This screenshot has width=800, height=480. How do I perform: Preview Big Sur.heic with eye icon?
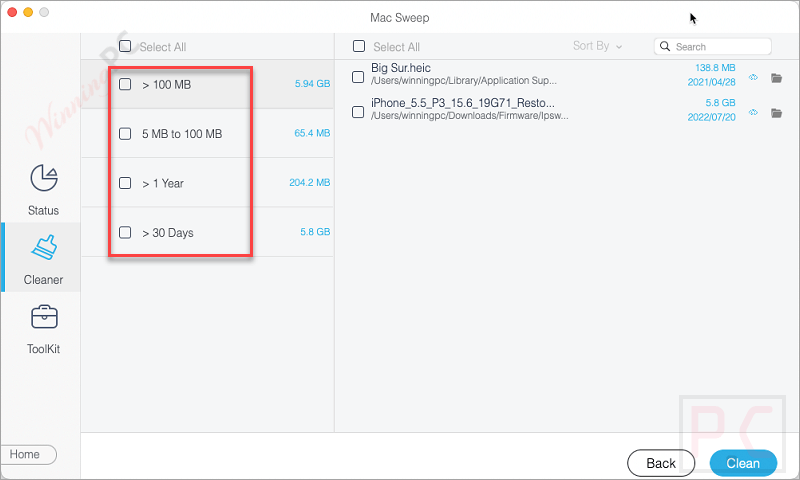pos(753,78)
